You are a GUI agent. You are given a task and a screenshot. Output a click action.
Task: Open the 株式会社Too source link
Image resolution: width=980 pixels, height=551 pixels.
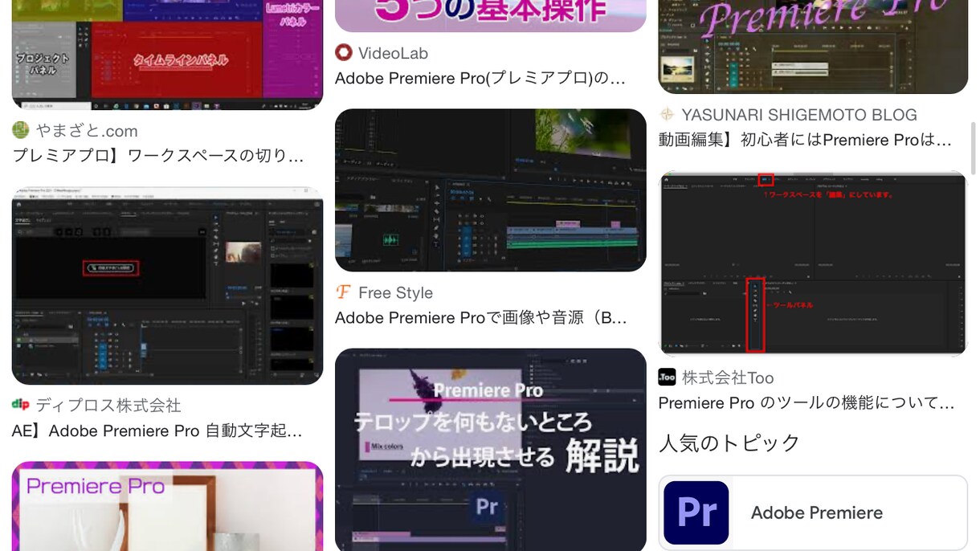[728, 377]
